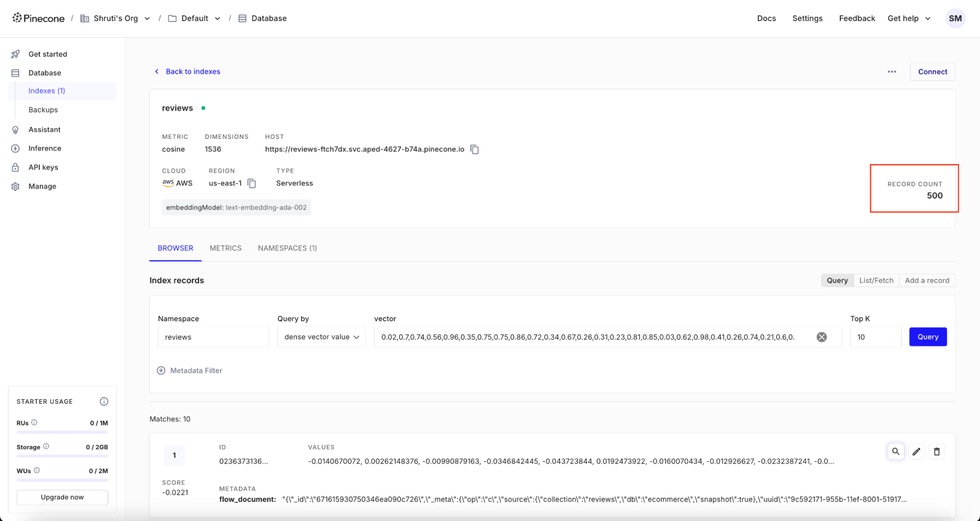The image size is (980, 521).
Task: Click the RUs usage progress bar
Action: 62,432
